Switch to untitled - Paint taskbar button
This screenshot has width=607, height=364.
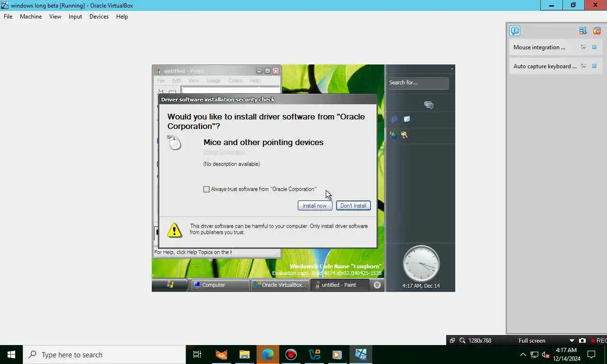340,285
